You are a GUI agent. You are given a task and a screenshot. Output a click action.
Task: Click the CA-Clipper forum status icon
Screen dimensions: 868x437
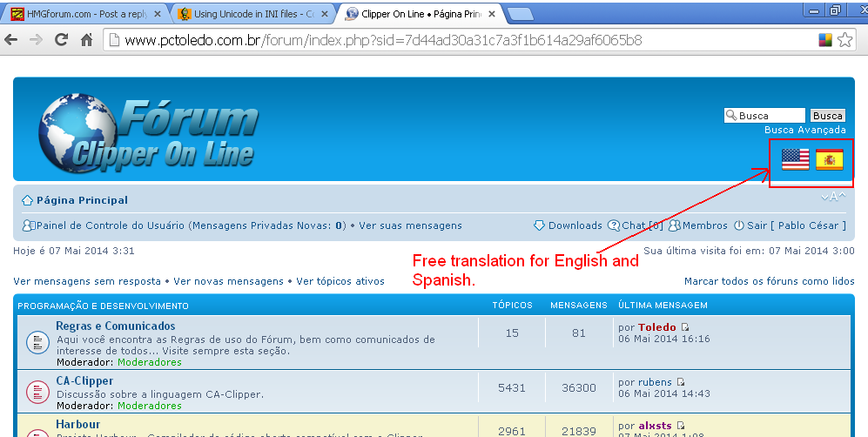[37, 392]
